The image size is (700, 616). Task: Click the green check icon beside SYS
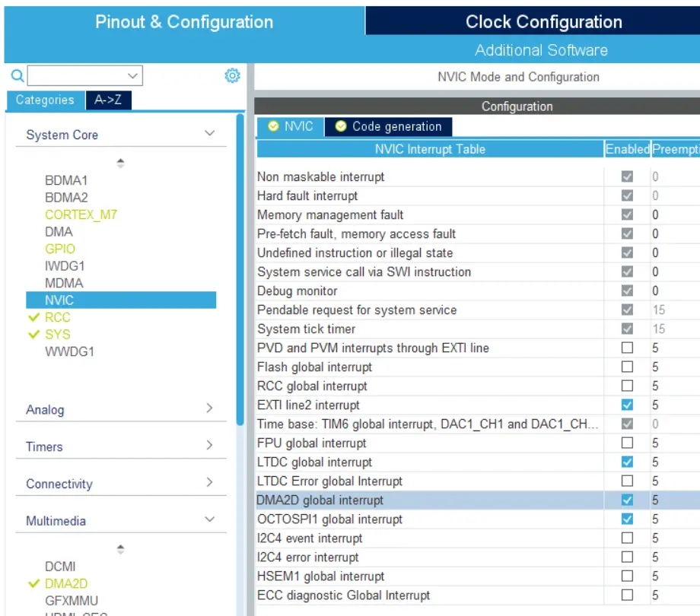(x=33, y=335)
